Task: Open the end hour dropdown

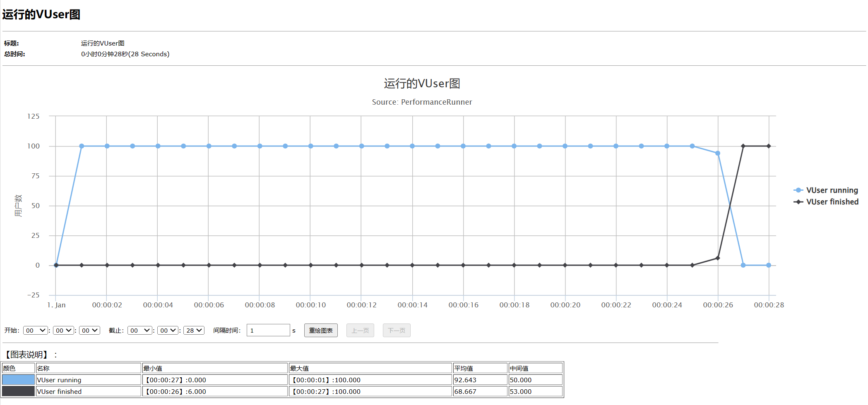Action: [x=140, y=330]
